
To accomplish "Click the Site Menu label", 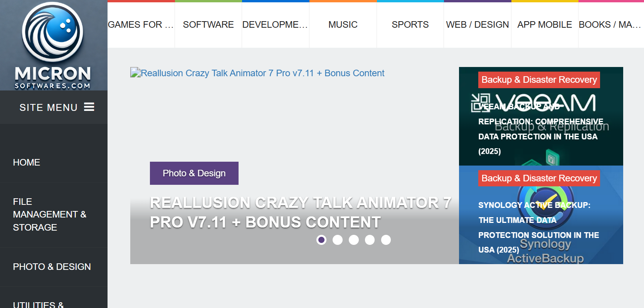I will coord(49,107).
